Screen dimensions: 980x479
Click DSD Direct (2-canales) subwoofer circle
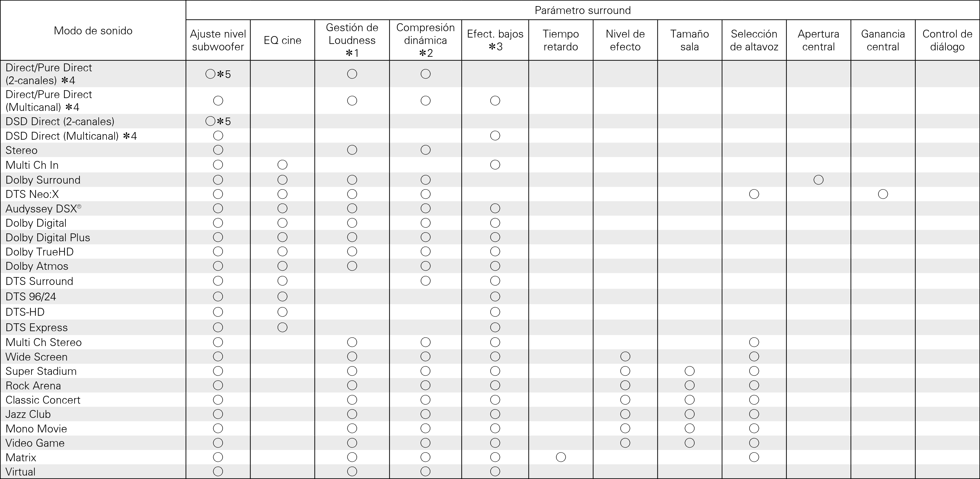tap(210, 121)
